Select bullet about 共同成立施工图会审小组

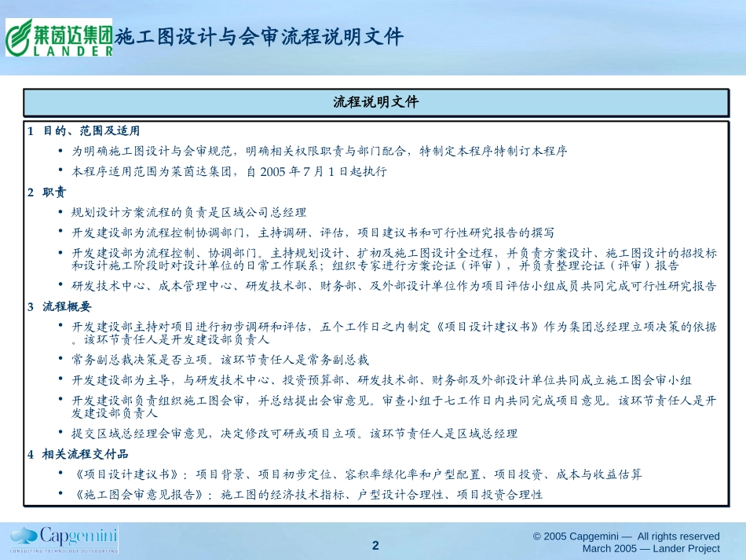click(382, 381)
